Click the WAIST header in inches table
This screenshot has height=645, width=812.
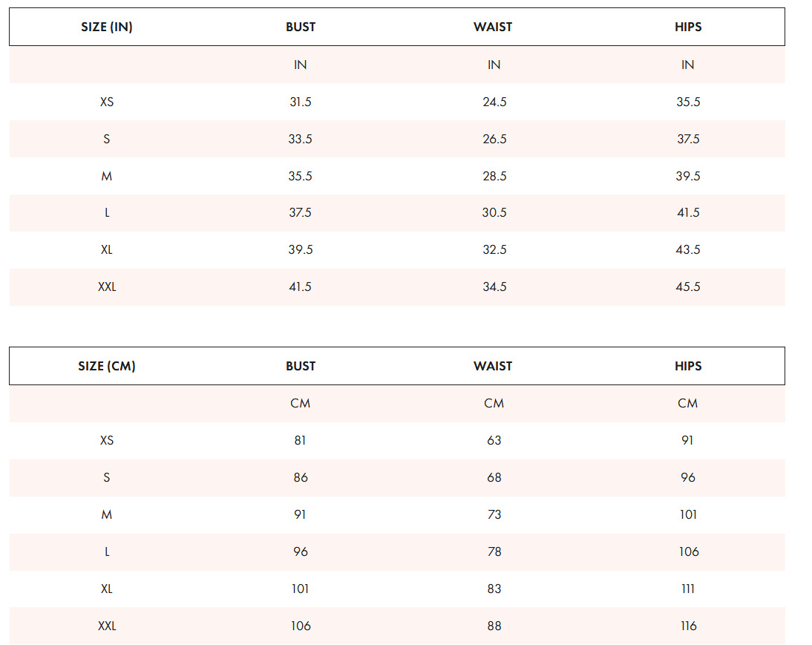(493, 27)
